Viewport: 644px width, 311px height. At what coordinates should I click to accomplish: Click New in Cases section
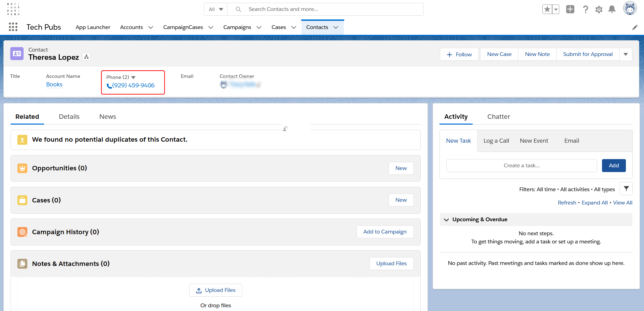pyautogui.click(x=401, y=200)
